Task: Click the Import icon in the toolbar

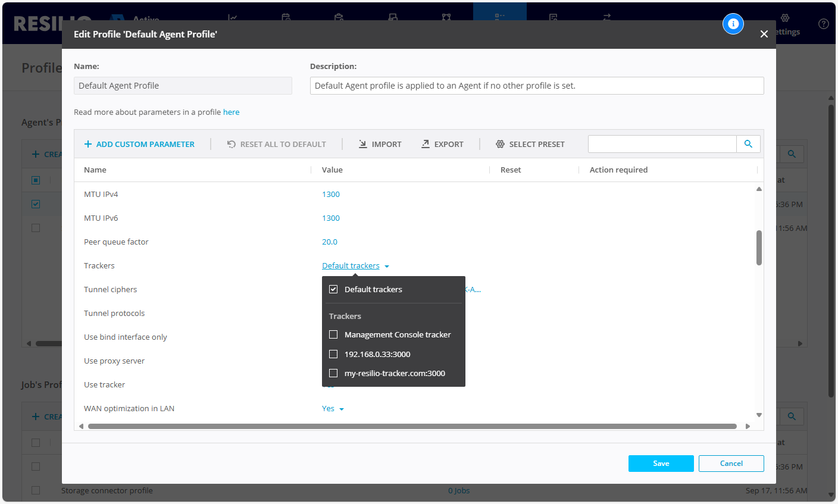Action: click(363, 144)
